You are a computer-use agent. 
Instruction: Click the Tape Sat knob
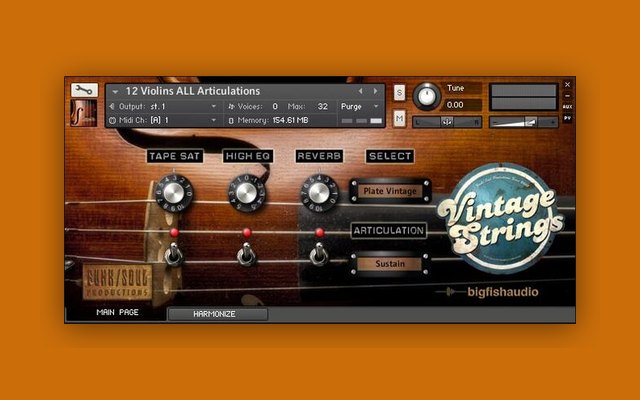174,193
